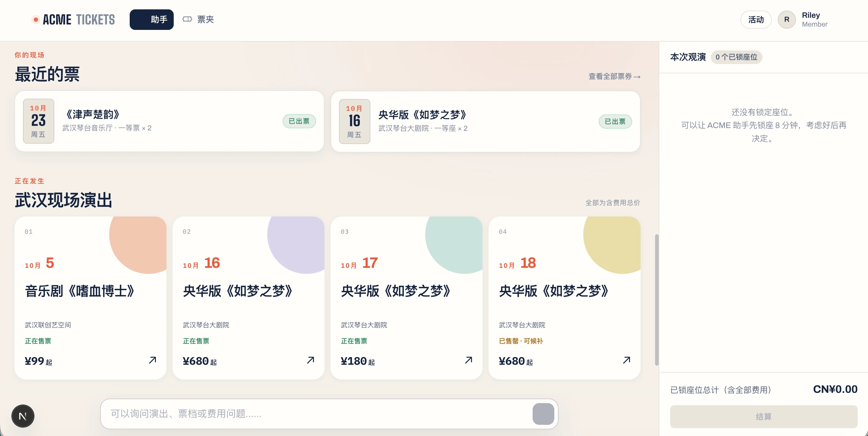Switch to the 票夹 tab

pyautogui.click(x=198, y=20)
